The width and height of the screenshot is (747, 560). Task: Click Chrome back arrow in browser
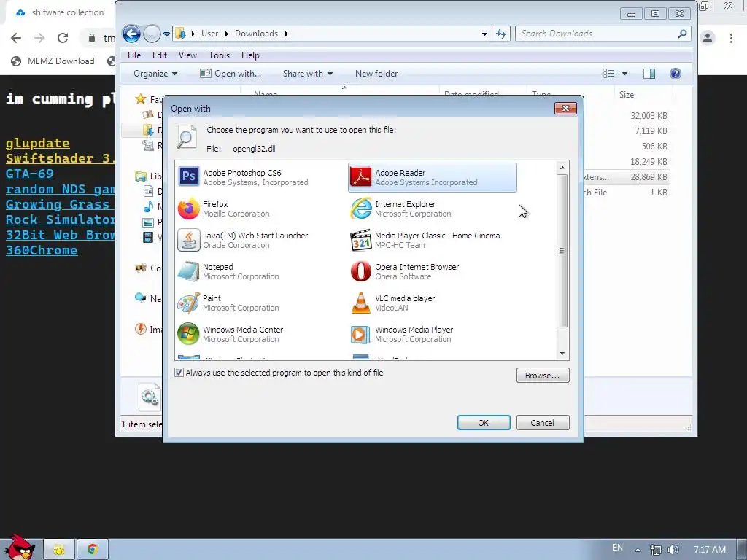coord(16,38)
